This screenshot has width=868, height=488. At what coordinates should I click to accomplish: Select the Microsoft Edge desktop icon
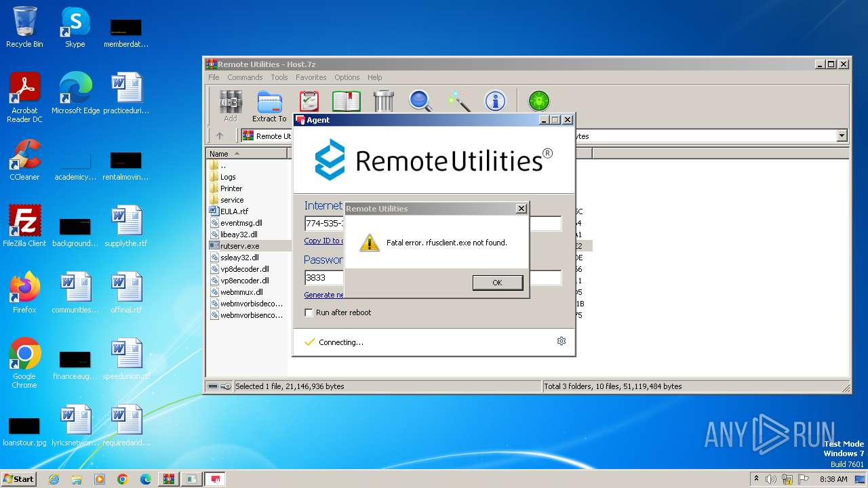(x=75, y=94)
